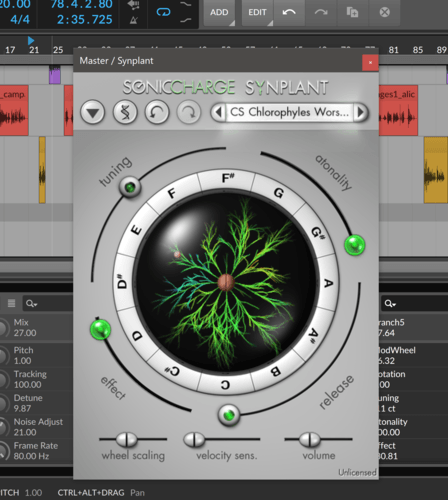Click the Detune 9.87 parameter
The height and width of the screenshot is (500, 448).
(x=28, y=403)
